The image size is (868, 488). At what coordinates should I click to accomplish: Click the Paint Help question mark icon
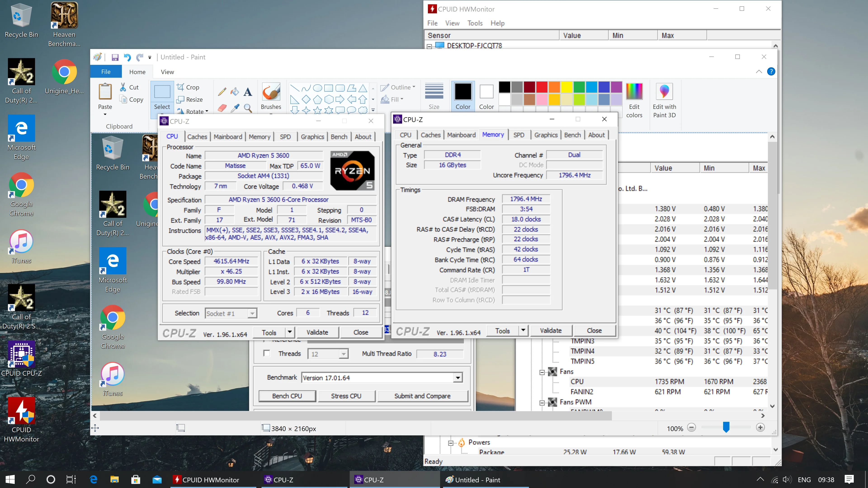771,71
